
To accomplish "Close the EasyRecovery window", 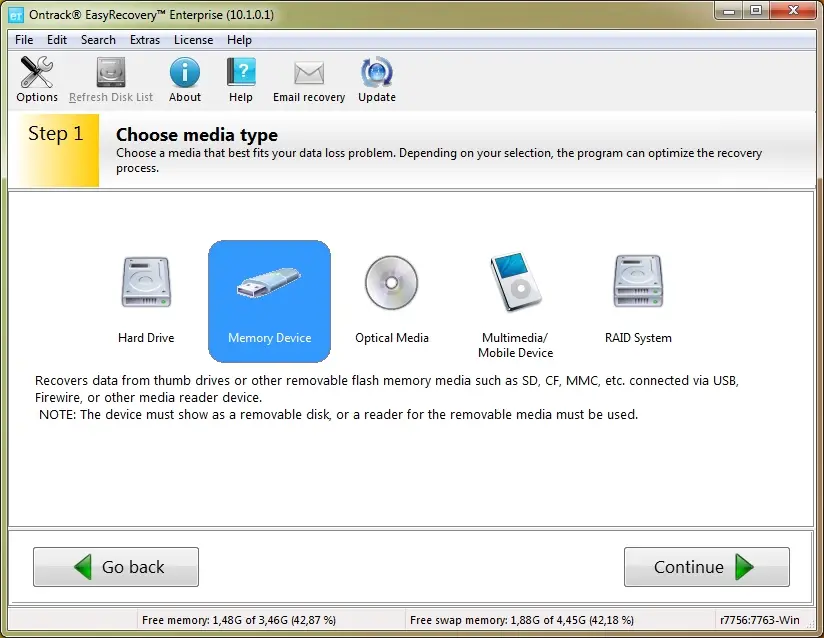I will [x=794, y=11].
